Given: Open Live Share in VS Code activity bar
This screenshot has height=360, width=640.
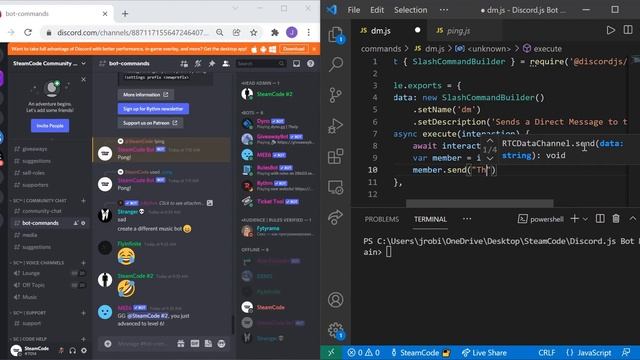Looking at the screenshot, I should point(336,217).
